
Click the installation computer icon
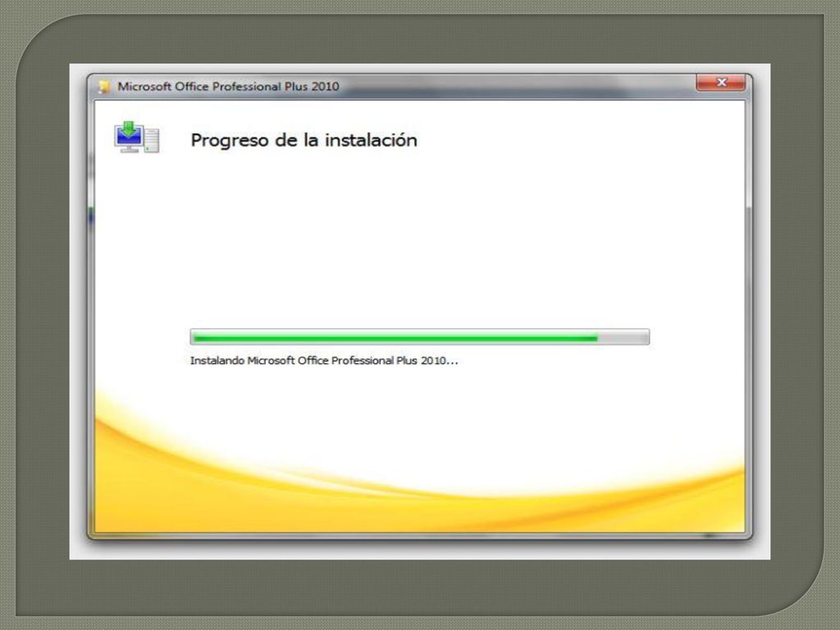(137, 138)
